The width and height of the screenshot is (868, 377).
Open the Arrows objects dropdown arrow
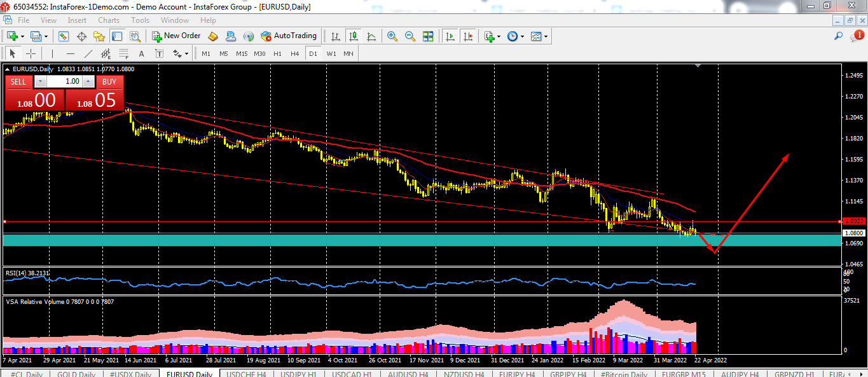coord(187,53)
